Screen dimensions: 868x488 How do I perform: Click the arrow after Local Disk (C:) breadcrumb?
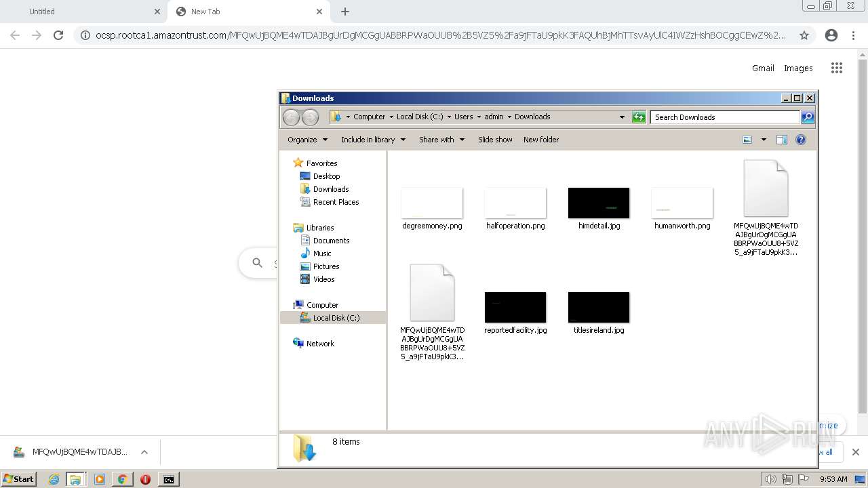pyautogui.click(x=449, y=117)
